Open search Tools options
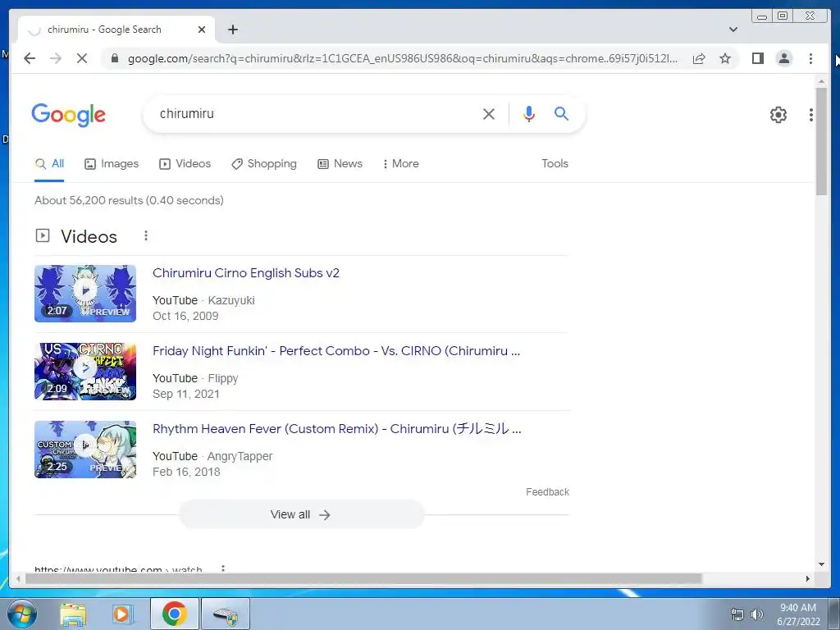The image size is (840, 630). tap(555, 164)
